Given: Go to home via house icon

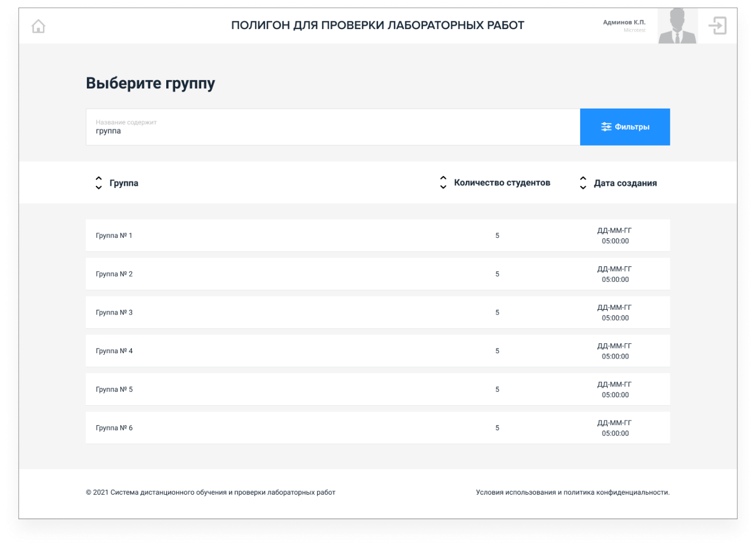Looking at the screenshot, I should pos(39,26).
